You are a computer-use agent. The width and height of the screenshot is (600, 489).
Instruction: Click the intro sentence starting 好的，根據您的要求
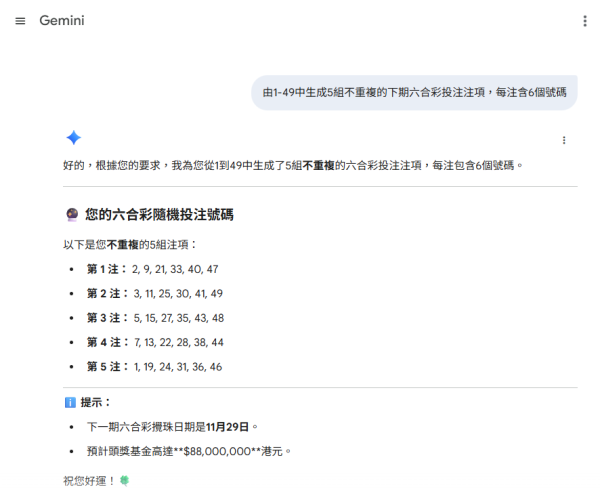(x=293, y=166)
